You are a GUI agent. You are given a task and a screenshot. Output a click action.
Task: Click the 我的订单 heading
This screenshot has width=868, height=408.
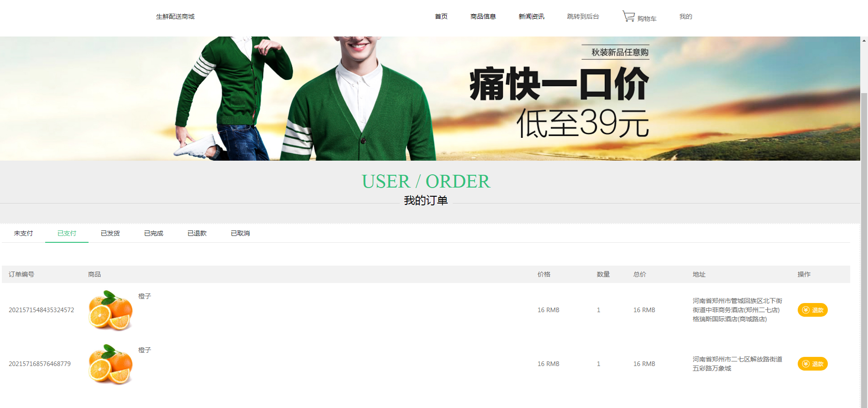click(x=426, y=200)
